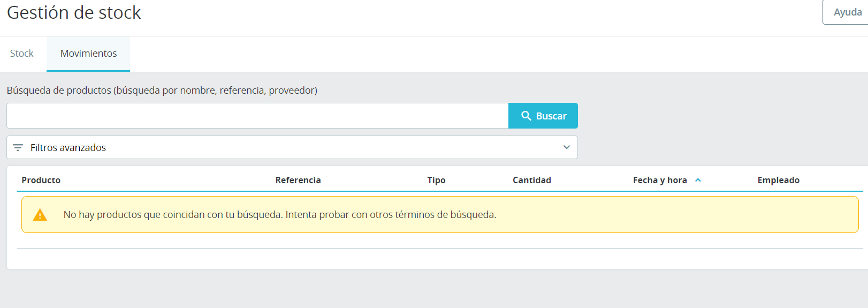
Task: Open the Ayuda help button
Action: (847, 12)
